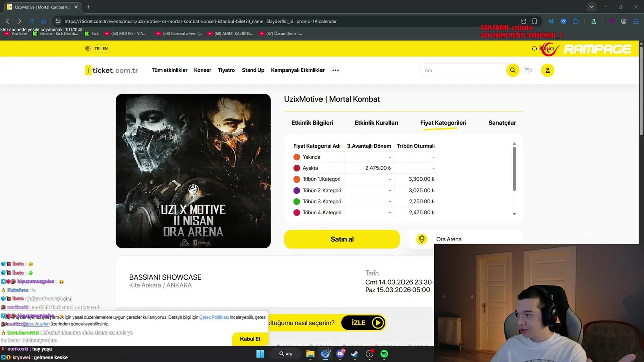This screenshot has width=644, height=362.
Task: Open the tab search dropdown chevron
Action: pyautogui.click(x=591, y=7)
